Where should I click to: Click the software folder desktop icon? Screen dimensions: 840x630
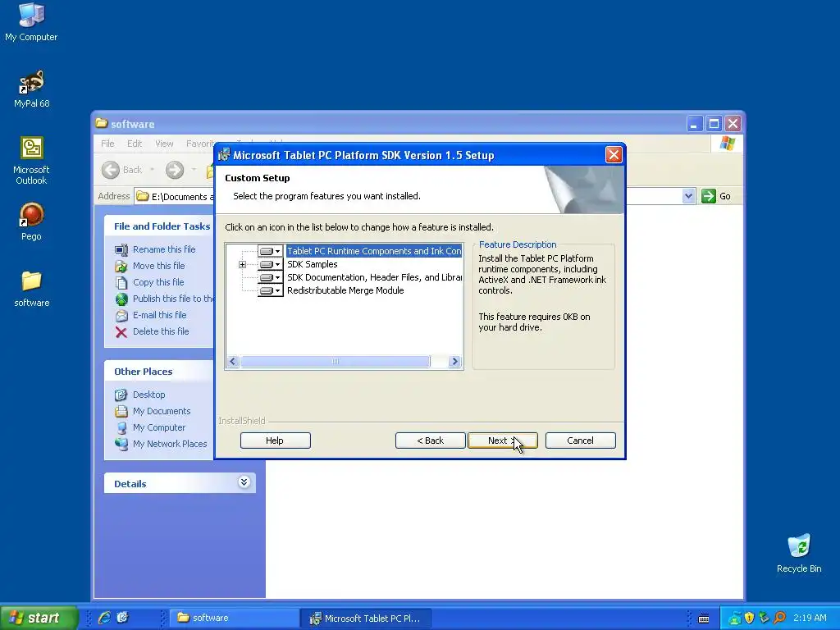click(32, 288)
